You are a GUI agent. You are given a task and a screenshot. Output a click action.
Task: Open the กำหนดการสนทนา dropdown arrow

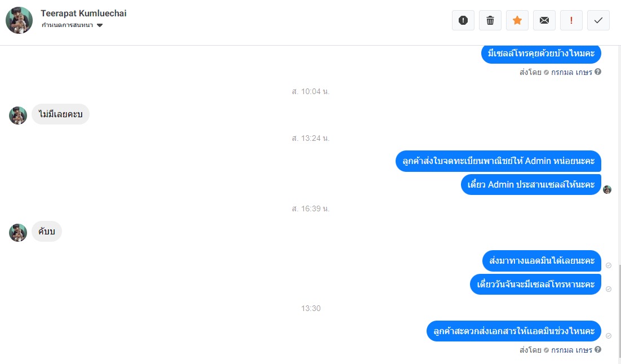(x=100, y=25)
